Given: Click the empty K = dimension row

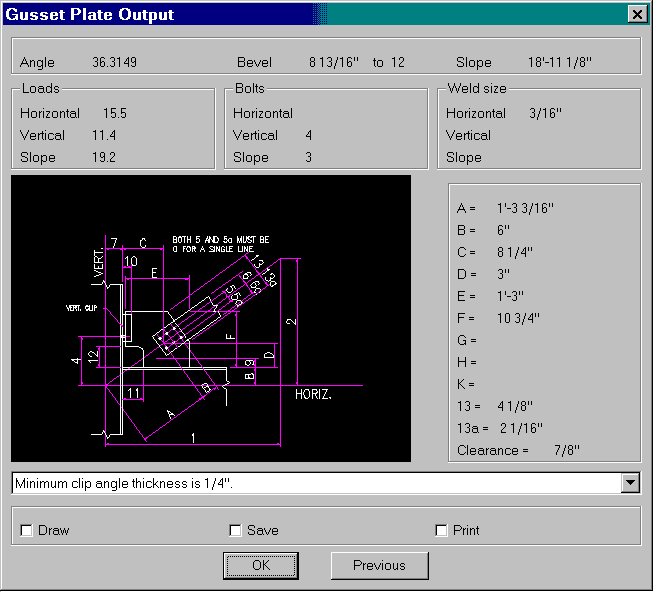Looking at the screenshot, I should [x=466, y=384].
